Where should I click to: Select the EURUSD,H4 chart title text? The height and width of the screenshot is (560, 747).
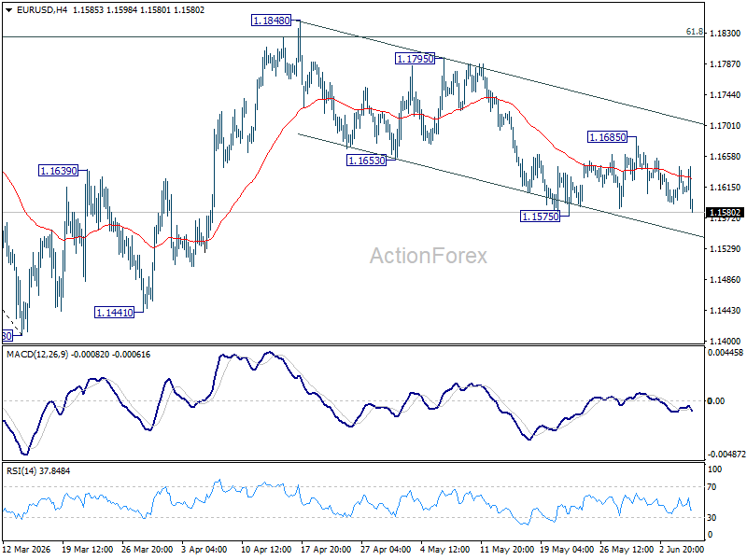click(x=42, y=10)
